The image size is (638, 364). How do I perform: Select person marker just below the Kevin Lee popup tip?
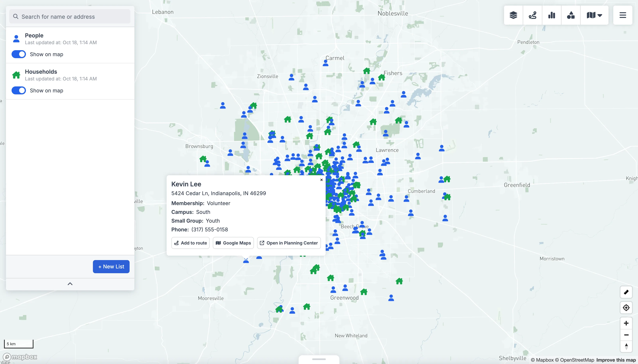[246, 260]
